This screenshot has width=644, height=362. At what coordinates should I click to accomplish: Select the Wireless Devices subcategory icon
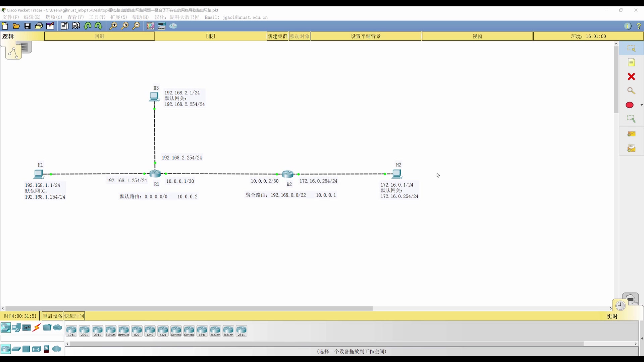(x=37, y=349)
